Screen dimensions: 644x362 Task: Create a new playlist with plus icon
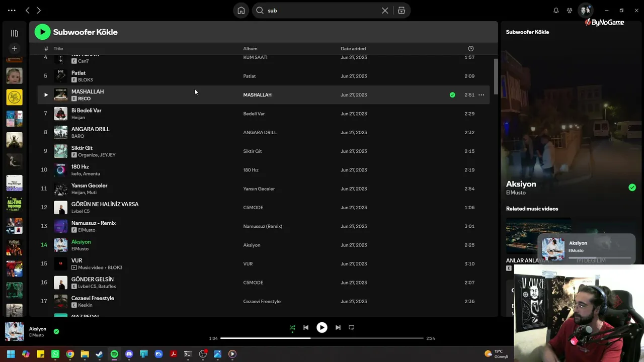pos(14,49)
